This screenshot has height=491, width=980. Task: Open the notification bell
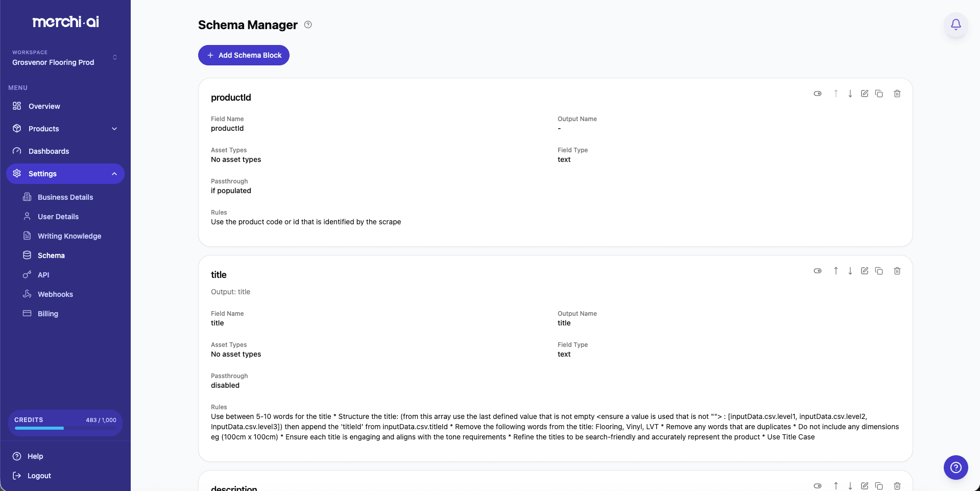coord(955,24)
